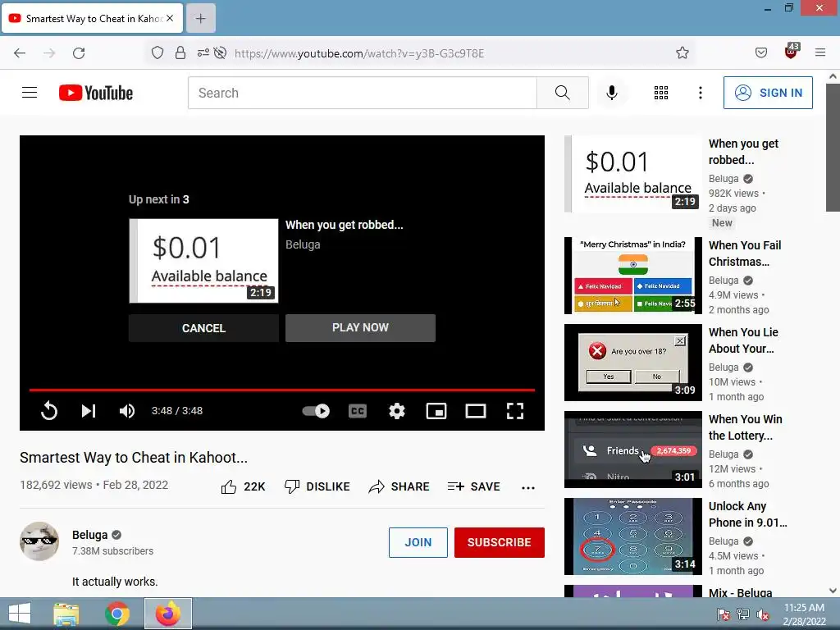Show site security padlock info
Image resolution: width=840 pixels, height=630 pixels.
point(180,53)
